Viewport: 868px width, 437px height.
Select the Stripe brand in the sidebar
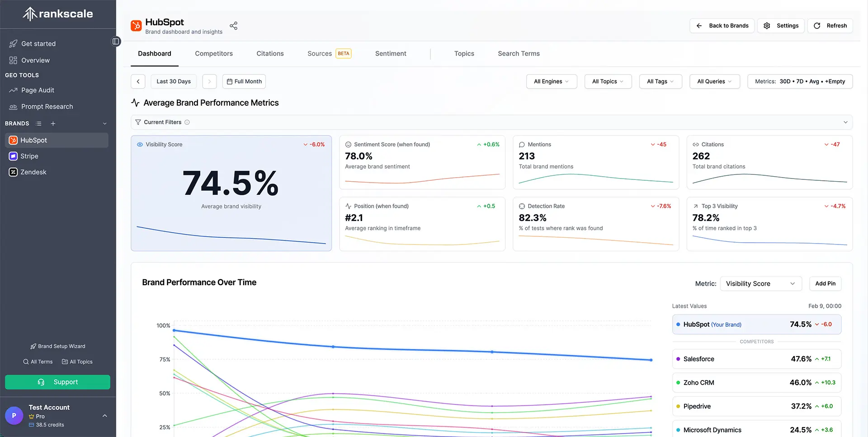[29, 156]
